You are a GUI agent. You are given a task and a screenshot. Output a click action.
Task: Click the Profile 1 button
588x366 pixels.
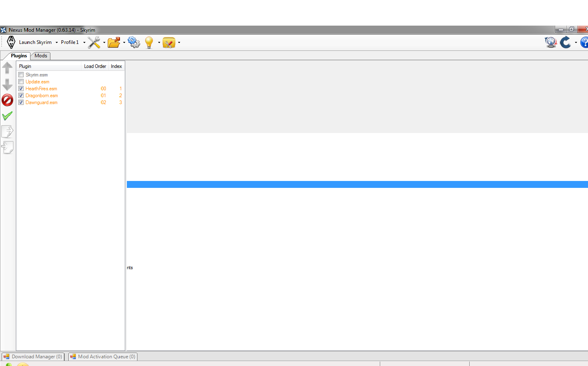[x=70, y=42]
